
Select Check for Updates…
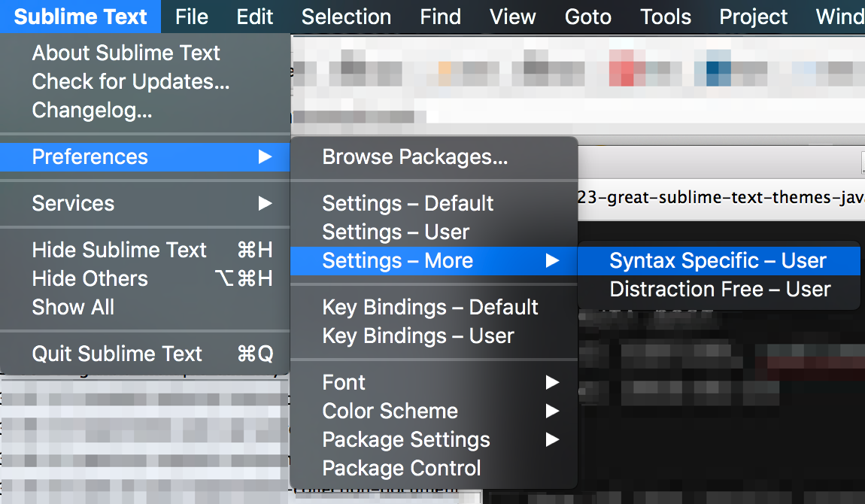pos(145,81)
